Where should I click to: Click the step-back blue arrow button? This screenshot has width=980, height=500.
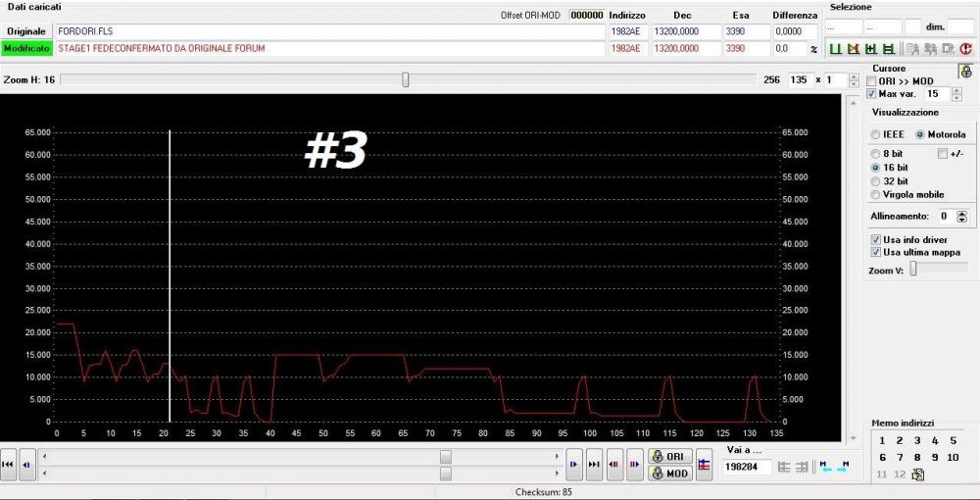pos(26,465)
